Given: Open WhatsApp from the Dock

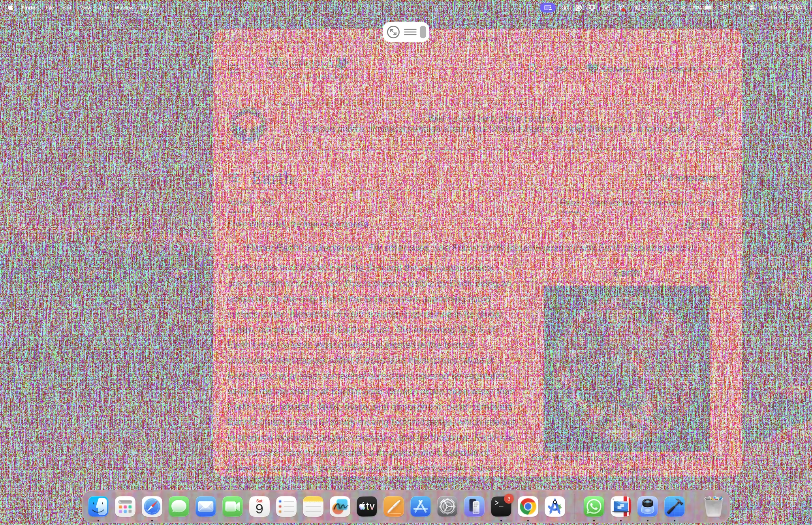Looking at the screenshot, I should coord(594,506).
